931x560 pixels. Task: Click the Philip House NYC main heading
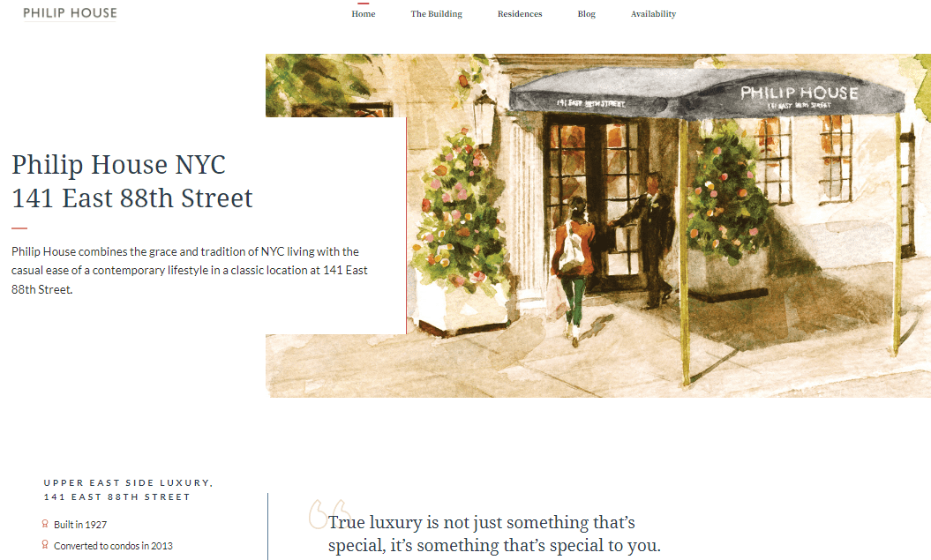click(x=131, y=181)
